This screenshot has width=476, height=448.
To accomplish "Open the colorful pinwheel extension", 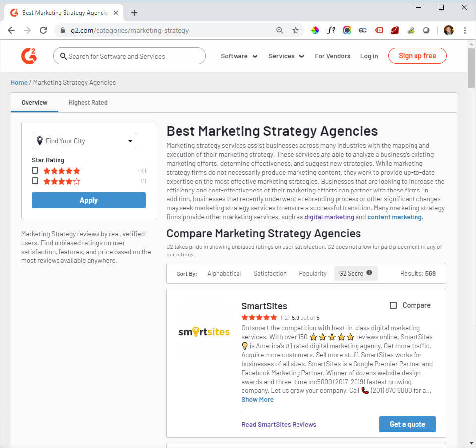I will tap(315, 30).
